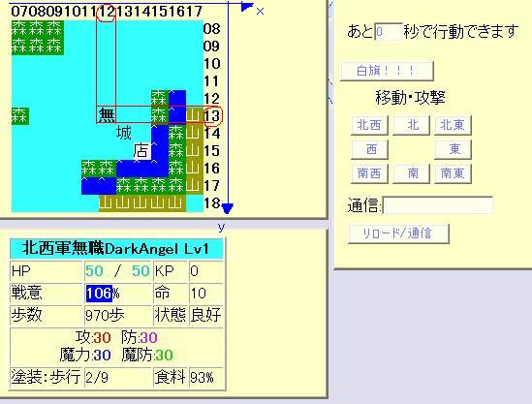The height and width of the screenshot is (404, 532).
Task: Click the 森 forest tile right of 店
Action: click(x=176, y=150)
